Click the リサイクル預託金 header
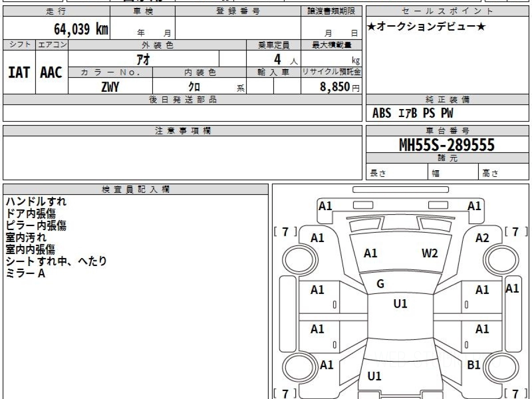Image resolution: width=532 pixels, height=399 pixels. [x=332, y=72]
